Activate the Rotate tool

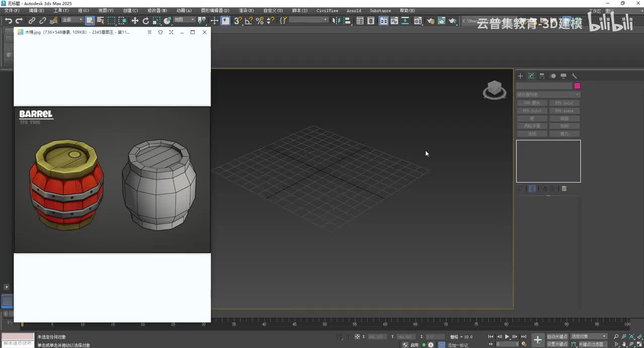(146, 21)
